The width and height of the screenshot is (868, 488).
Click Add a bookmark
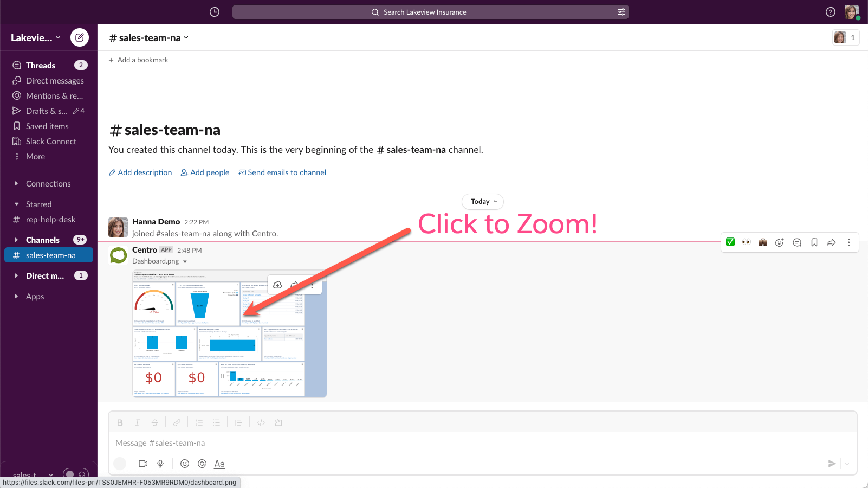[x=138, y=60]
